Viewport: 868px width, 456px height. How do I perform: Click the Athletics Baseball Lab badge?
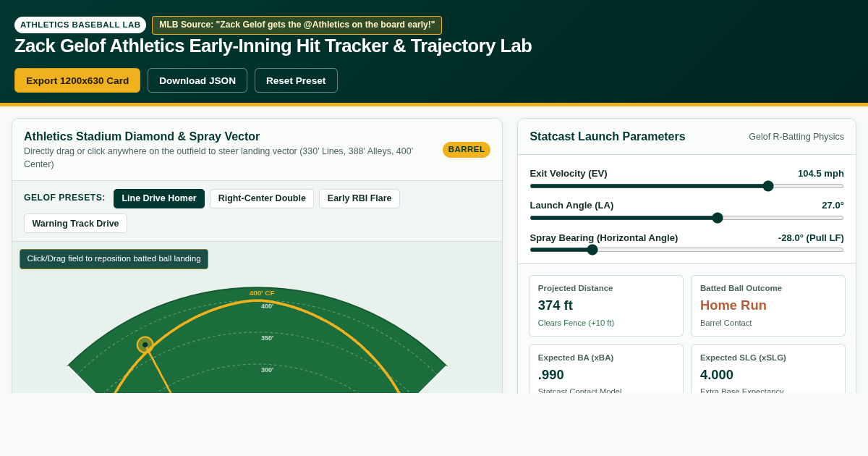pyautogui.click(x=80, y=25)
